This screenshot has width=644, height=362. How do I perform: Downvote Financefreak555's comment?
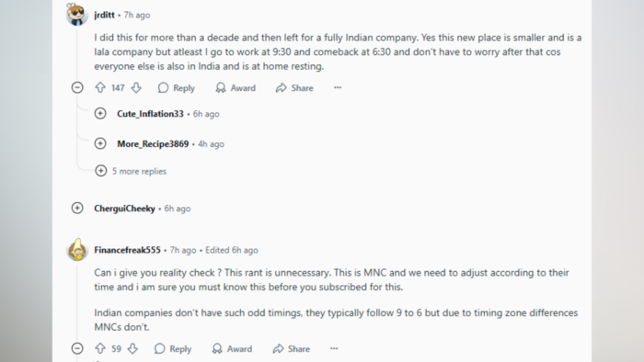(132, 348)
